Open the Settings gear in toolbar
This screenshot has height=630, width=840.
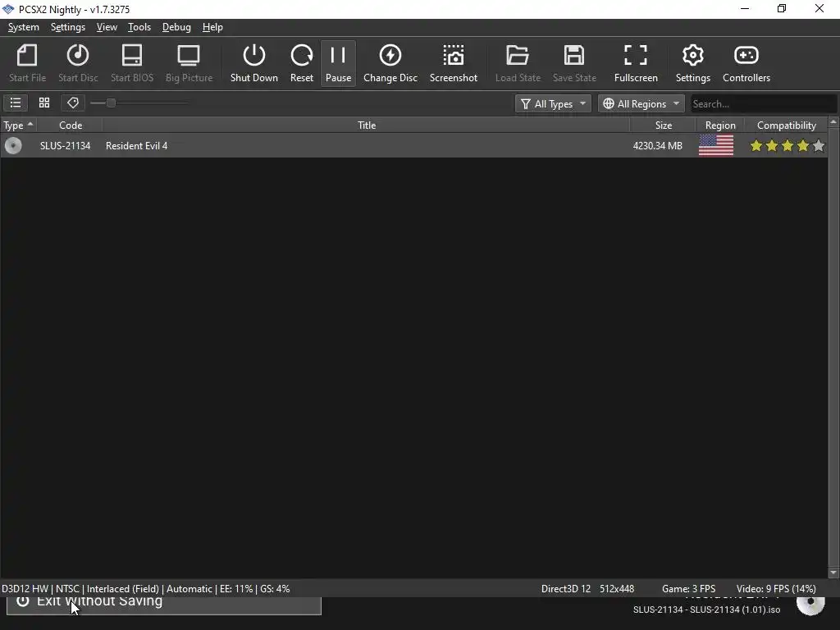click(692, 63)
